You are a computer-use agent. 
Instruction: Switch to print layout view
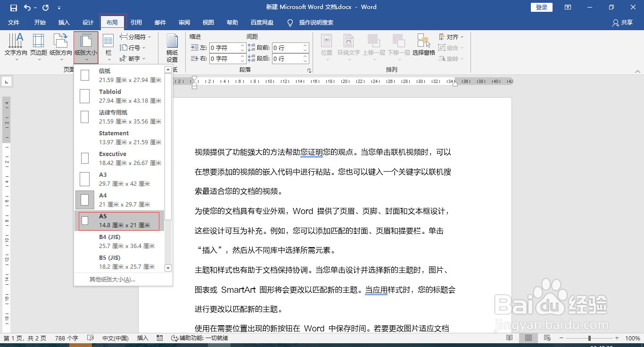[528, 338]
